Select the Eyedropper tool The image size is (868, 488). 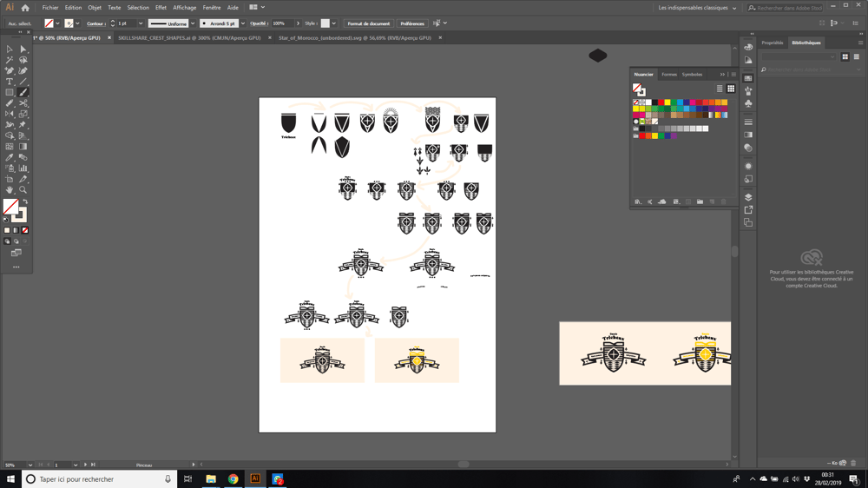(x=10, y=157)
